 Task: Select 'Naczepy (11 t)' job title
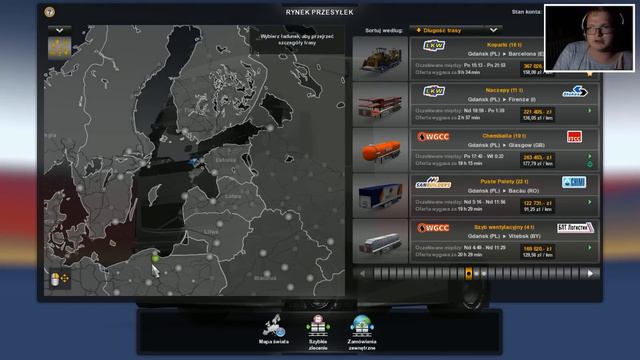pyautogui.click(x=504, y=90)
